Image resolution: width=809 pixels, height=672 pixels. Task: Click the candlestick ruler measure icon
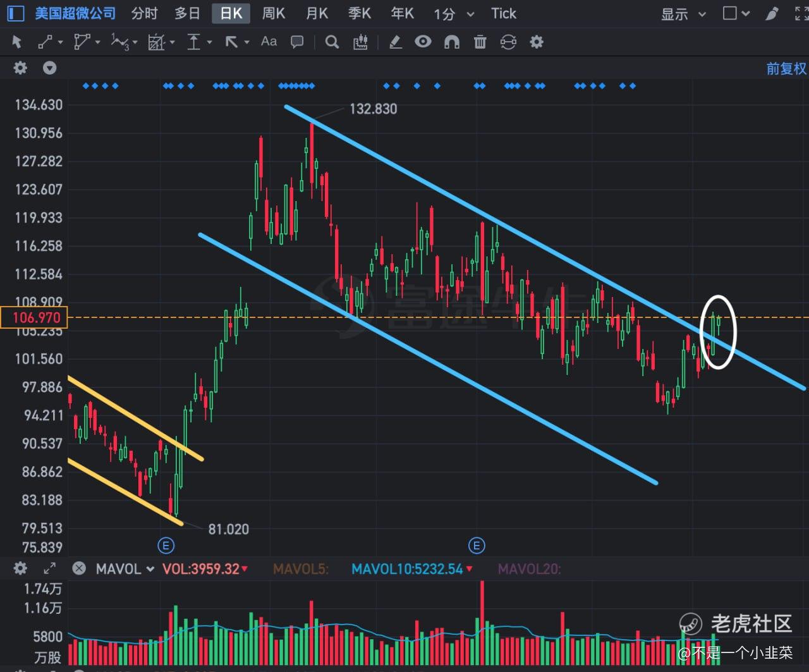click(360, 42)
